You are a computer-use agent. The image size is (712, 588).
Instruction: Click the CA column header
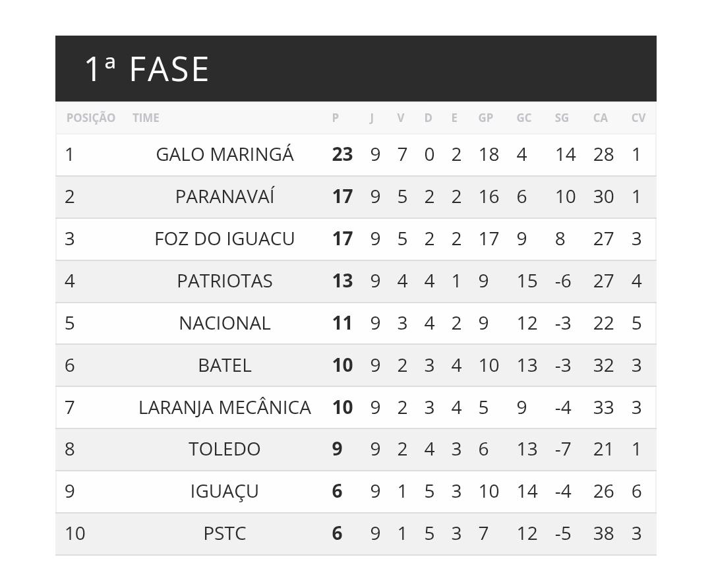[x=600, y=118]
